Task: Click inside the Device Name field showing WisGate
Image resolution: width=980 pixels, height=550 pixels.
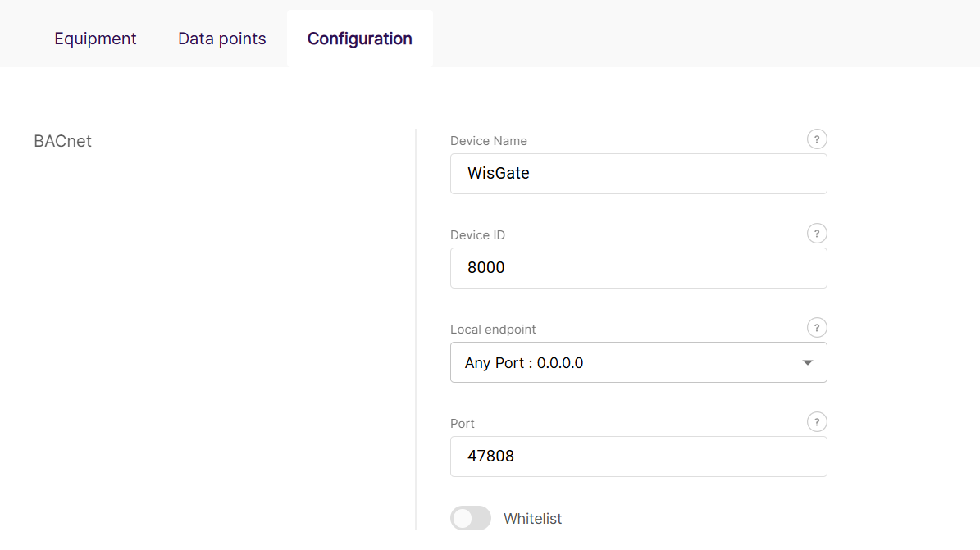Action: pyautogui.click(x=639, y=173)
